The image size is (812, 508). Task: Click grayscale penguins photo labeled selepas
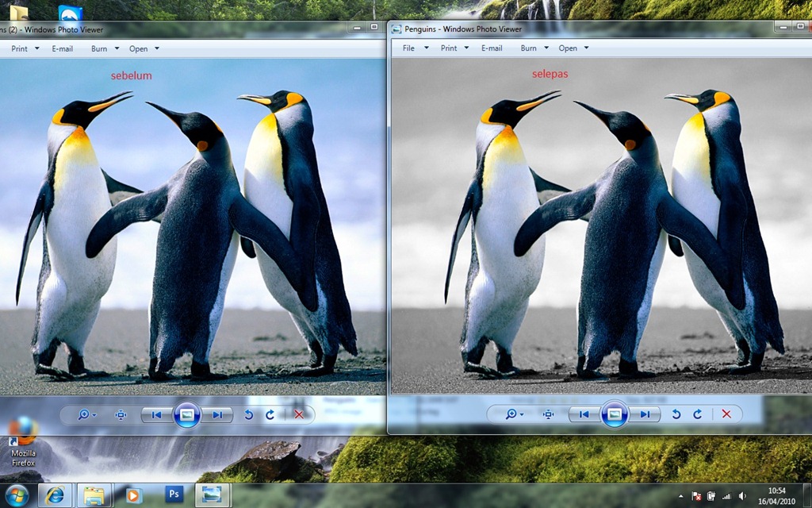[x=601, y=225]
